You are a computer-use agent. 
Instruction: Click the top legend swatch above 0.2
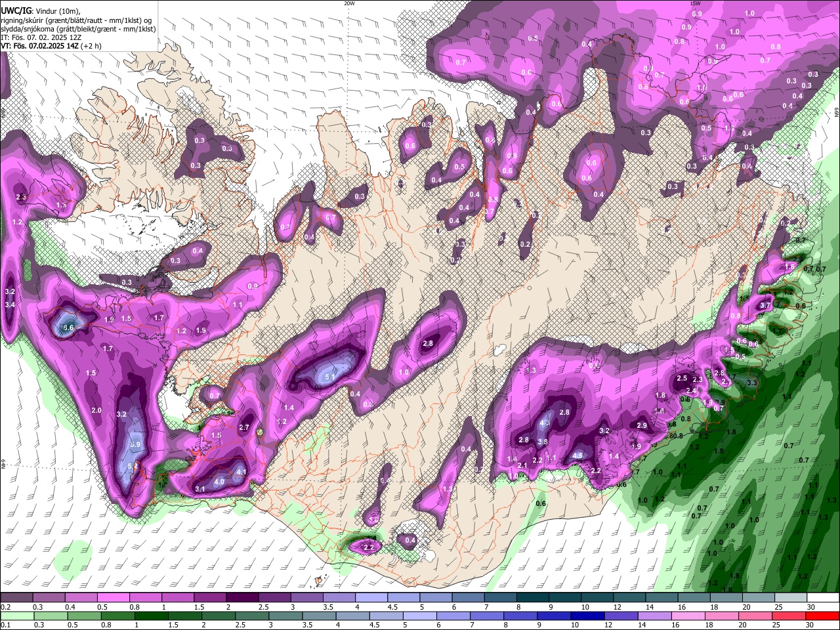click(16, 598)
